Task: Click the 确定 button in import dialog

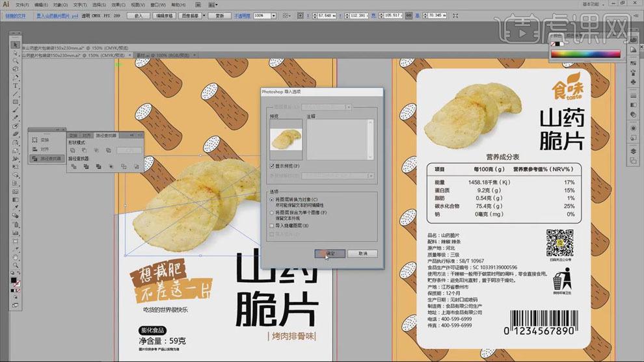Action: [x=330, y=253]
